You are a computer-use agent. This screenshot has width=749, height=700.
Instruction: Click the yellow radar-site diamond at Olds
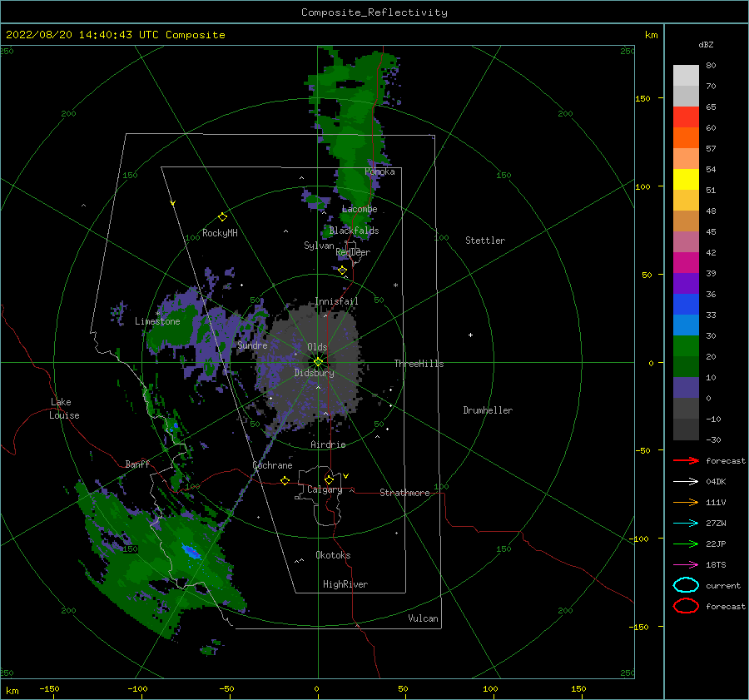[x=318, y=362]
